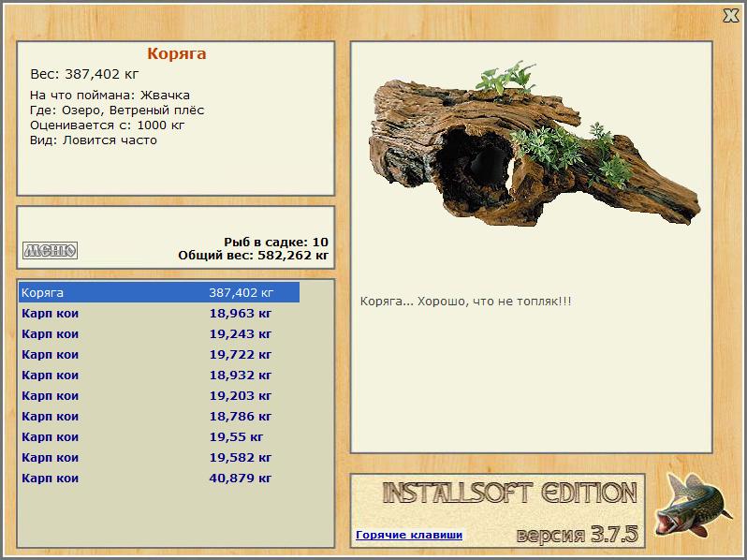747x560 pixels.
Task: Select Карп кои weighing 18,786 кг
Action: [159, 416]
